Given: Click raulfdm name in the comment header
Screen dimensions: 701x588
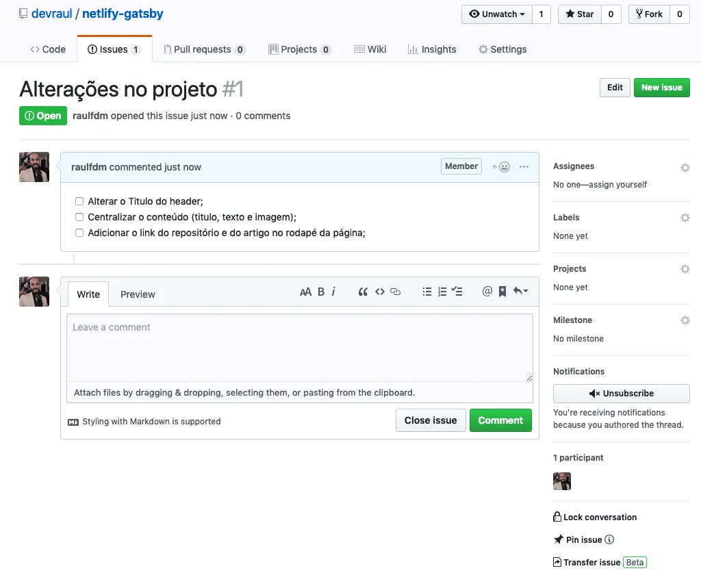Looking at the screenshot, I should click(89, 167).
